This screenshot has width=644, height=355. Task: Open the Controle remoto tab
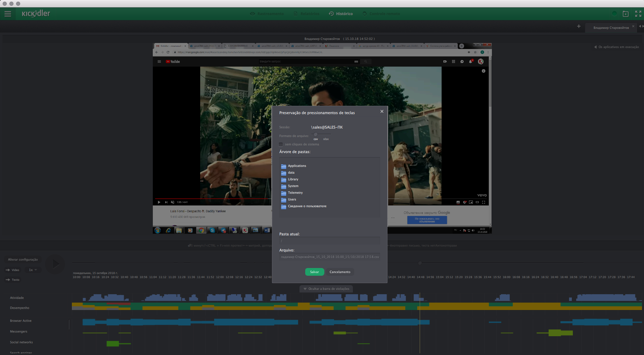pyautogui.click(x=381, y=14)
